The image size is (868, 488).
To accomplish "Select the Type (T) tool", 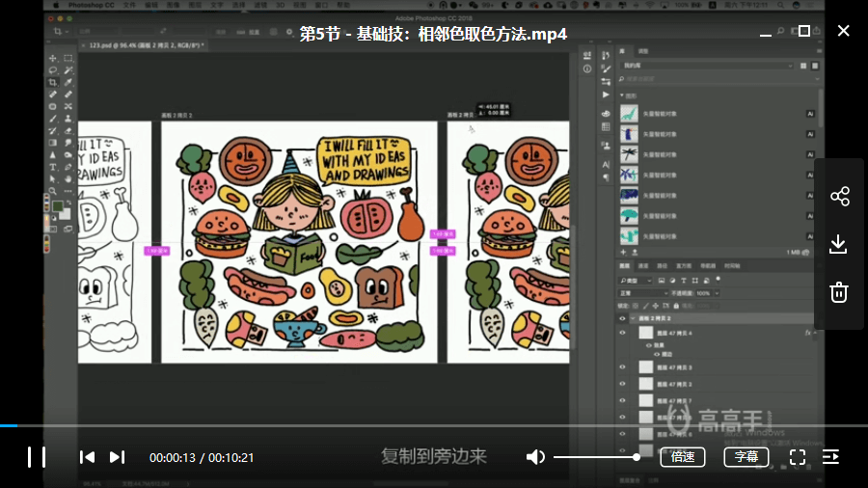I will 53,167.
